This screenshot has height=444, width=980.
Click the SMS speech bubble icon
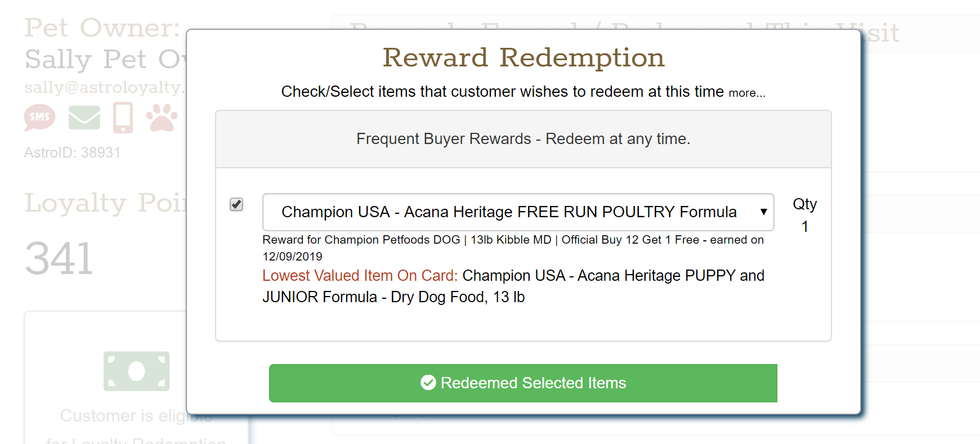(39, 117)
